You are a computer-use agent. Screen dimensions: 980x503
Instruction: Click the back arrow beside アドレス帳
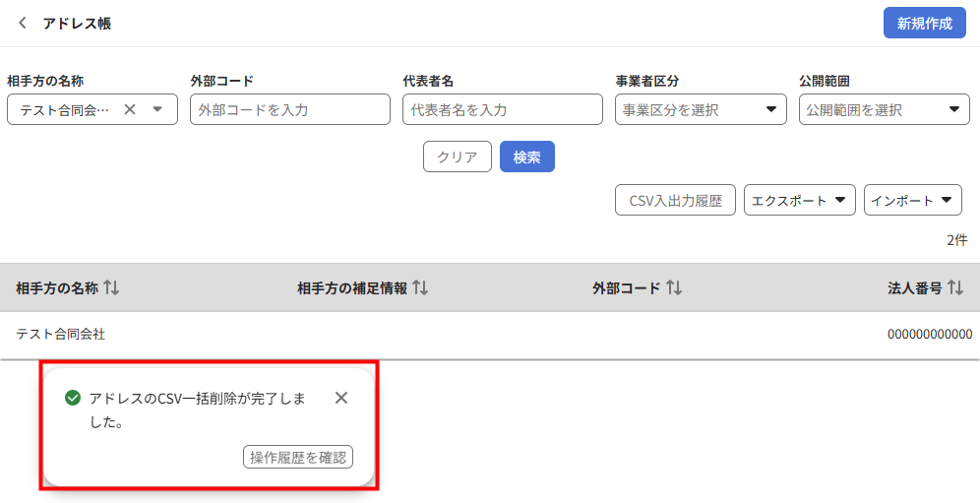tap(23, 23)
